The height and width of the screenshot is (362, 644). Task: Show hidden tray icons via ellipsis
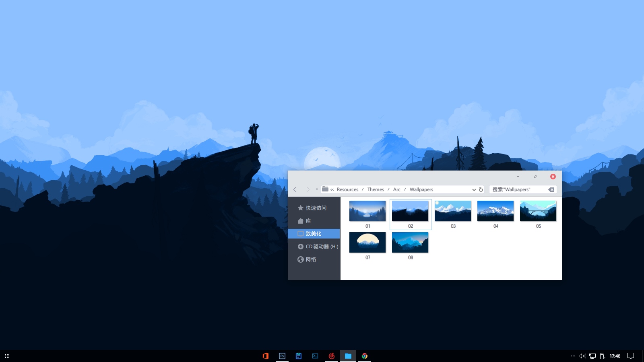(573, 356)
